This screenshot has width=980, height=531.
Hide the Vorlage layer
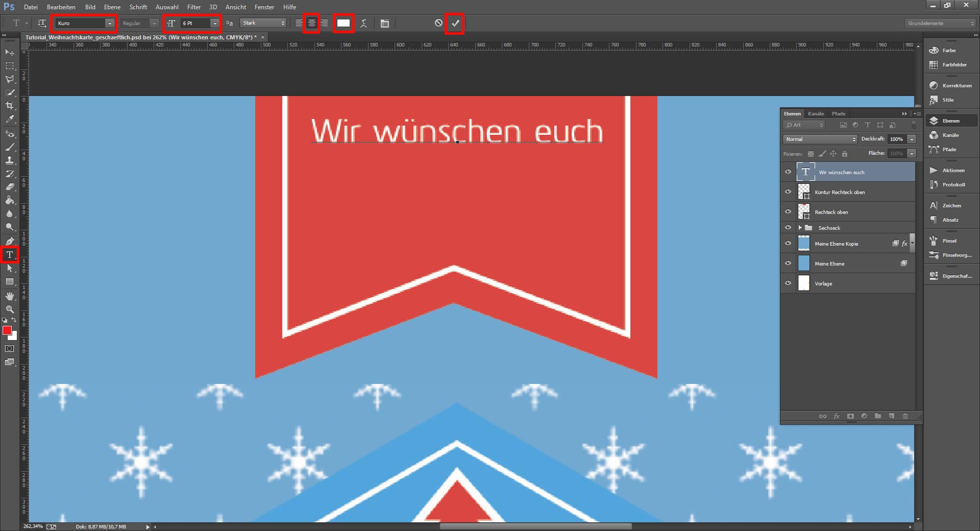pos(788,283)
